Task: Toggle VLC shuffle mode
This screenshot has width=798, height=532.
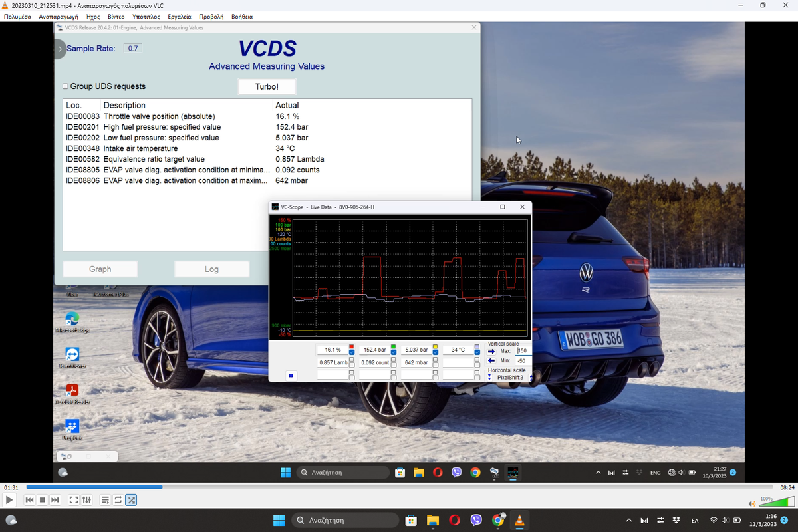Action: click(x=131, y=499)
